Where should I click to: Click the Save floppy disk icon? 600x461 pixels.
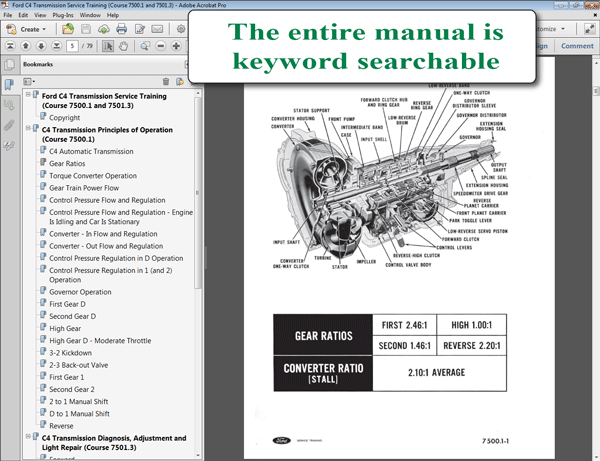click(86, 29)
